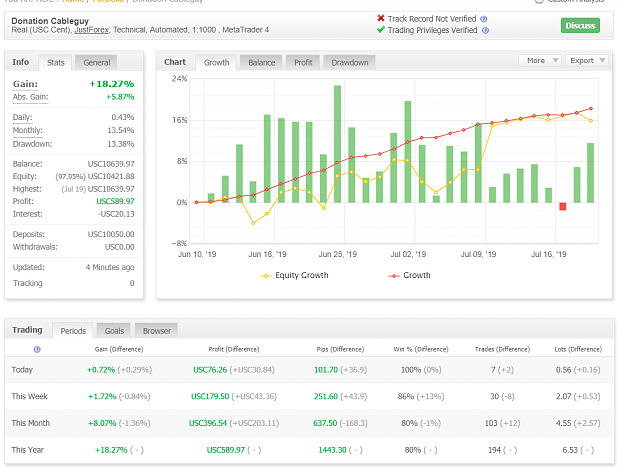Click the Withdrawals value USC0.00
Image resolution: width=625 pixels, height=468 pixels.
click(x=120, y=247)
